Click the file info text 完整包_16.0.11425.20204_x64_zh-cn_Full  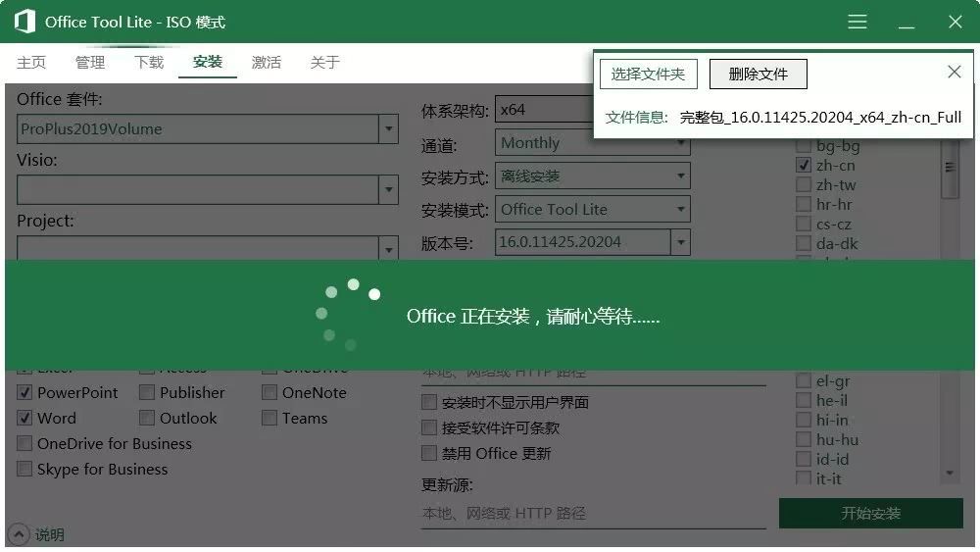pyautogui.click(x=820, y=118)
